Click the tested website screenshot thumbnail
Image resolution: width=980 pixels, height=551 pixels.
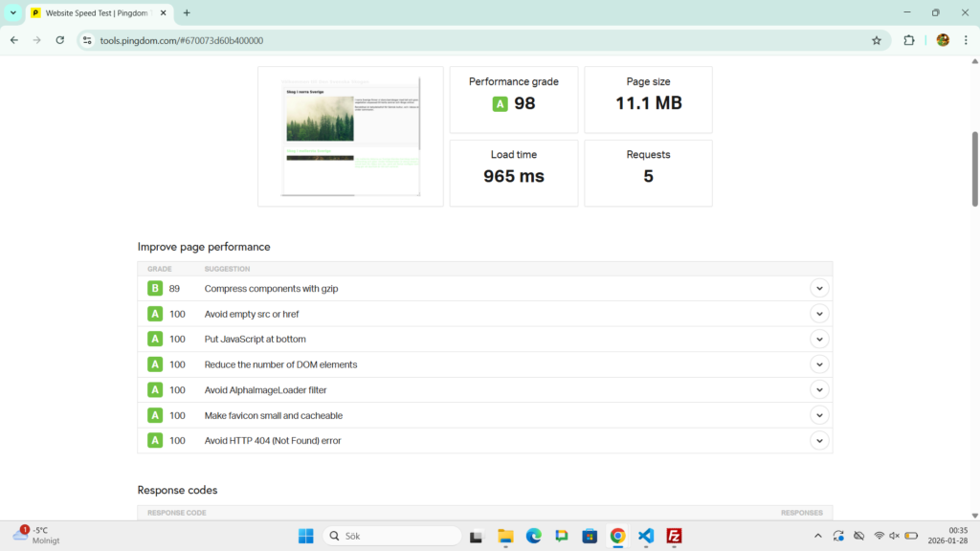tap(350, 137)
